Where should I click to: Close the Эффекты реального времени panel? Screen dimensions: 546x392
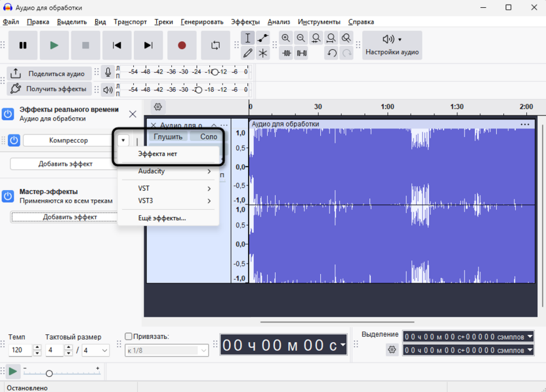(133, 114)
